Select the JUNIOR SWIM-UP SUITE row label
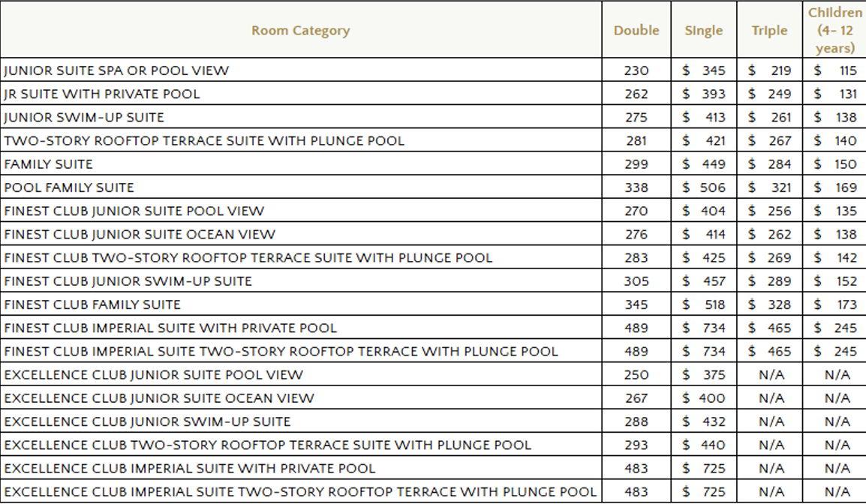The image size is (866, 504). [x=84, y=118]
